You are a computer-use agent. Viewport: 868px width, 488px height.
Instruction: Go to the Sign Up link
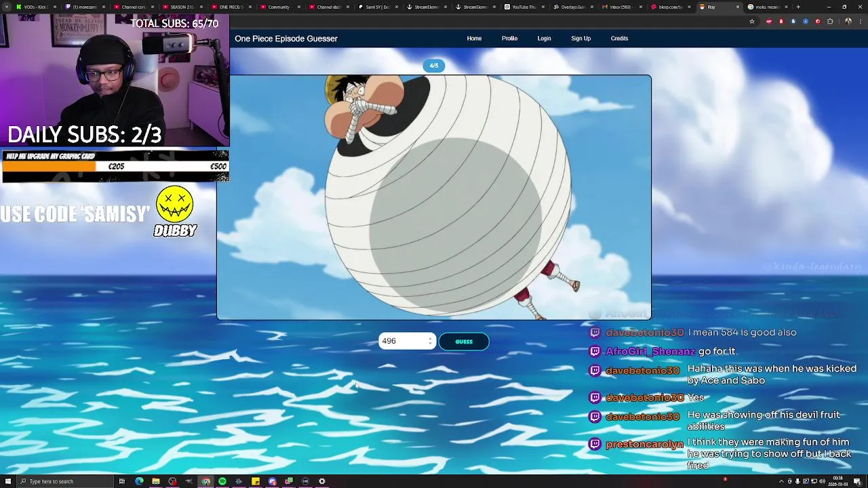click(x=580, y=39)
